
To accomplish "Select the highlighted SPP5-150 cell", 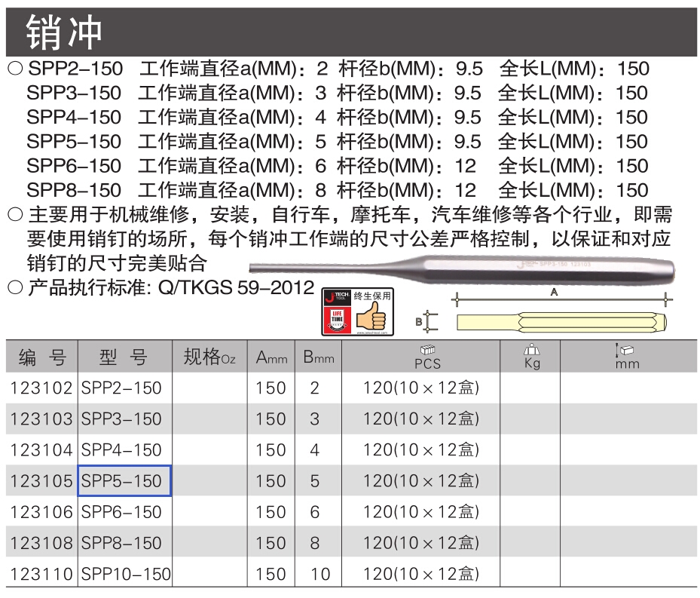I will click(124, 481).
